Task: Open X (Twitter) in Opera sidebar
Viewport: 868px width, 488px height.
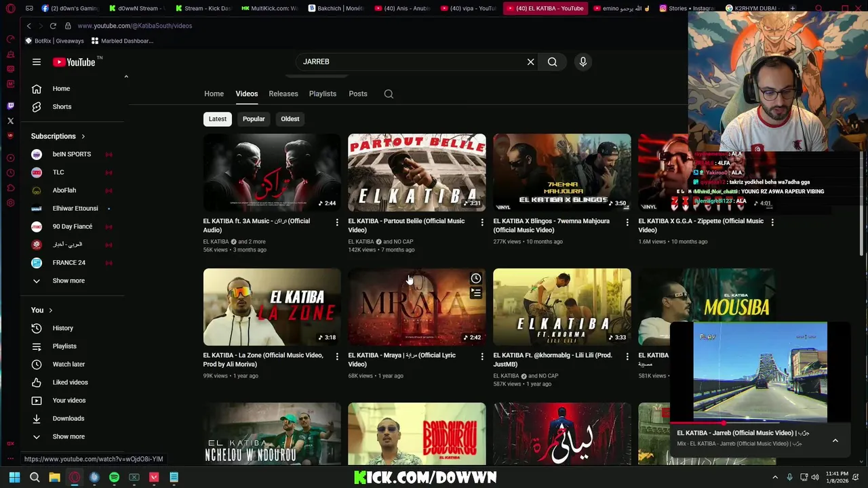Action: click(x=10, y=121)
